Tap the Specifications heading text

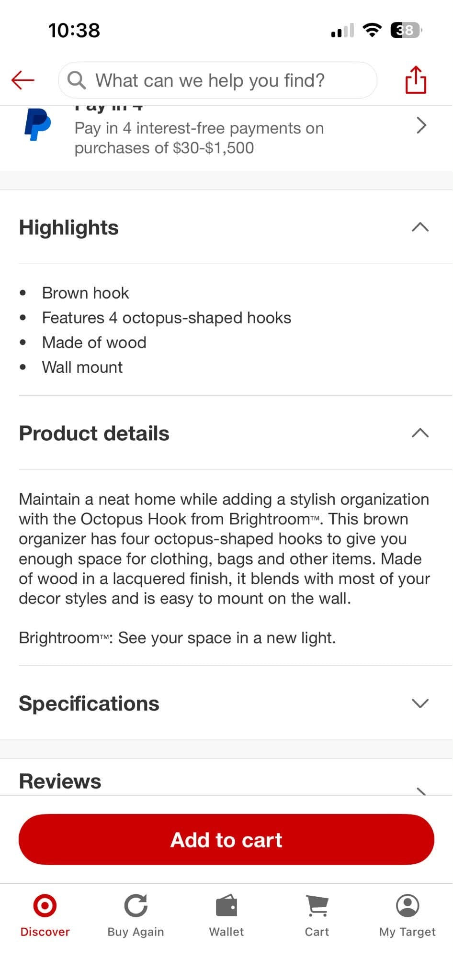[x=89, y=703]
